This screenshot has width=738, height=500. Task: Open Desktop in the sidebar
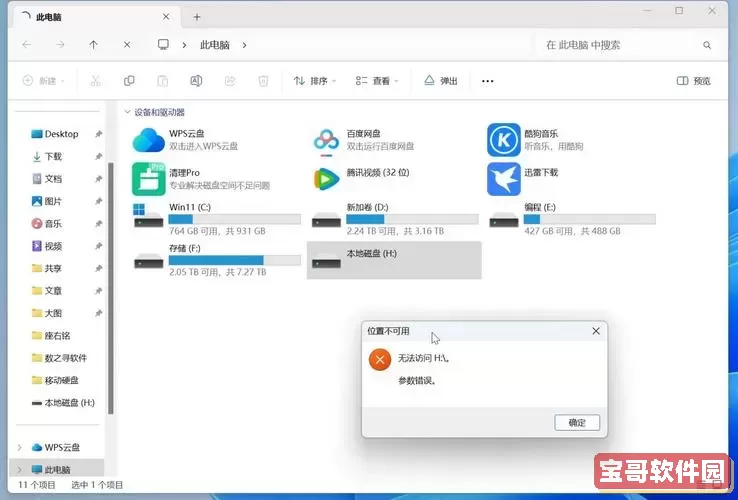coord(61,134)
